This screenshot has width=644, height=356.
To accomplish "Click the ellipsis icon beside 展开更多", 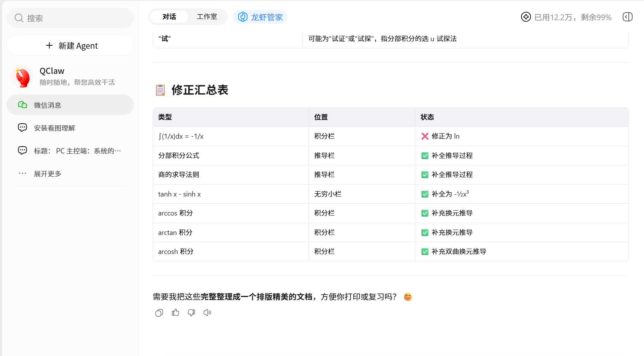I will (22, 174).
